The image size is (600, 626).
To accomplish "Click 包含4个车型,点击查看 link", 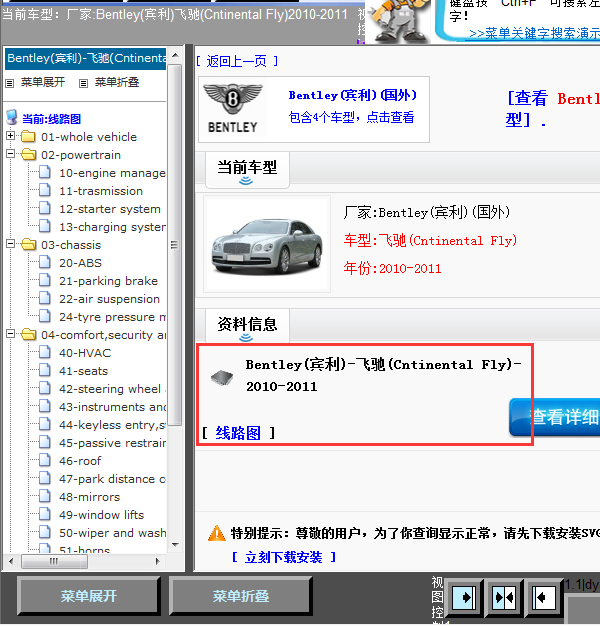I will (351, 117).
